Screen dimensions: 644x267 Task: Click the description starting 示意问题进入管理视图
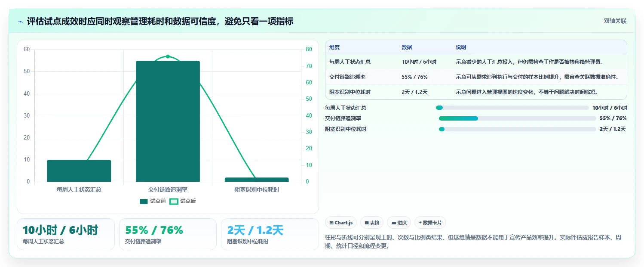[527, 92]
